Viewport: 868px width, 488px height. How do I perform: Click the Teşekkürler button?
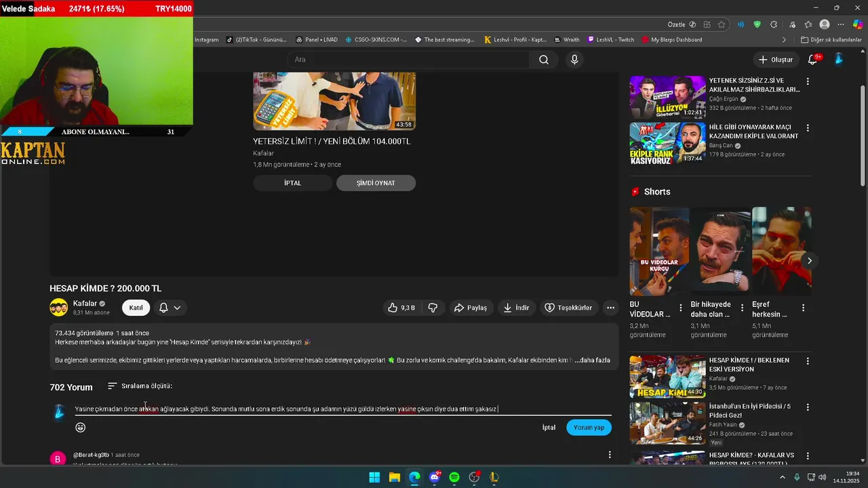pyautogui.click(x=568, y=308)
